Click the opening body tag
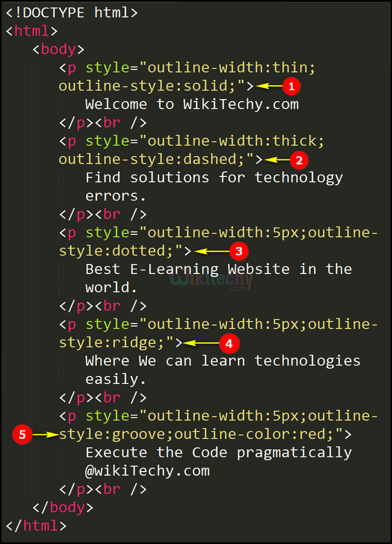Screen dimensions: 392x544 (x=58, y=49)
